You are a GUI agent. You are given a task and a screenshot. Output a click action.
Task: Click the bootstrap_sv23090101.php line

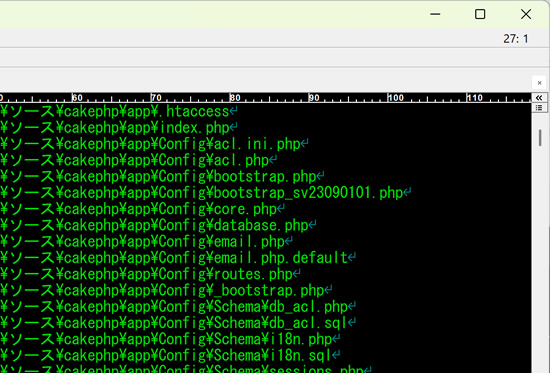pyautogui.click(x=206, y=193)
